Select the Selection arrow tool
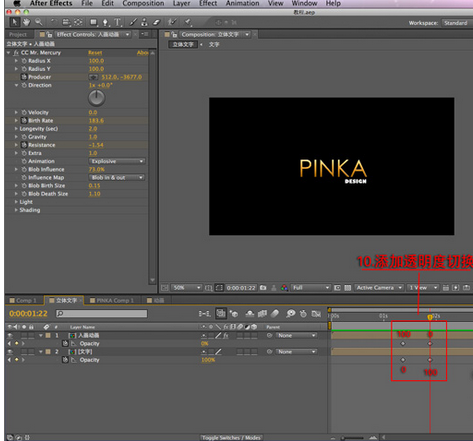Image resolution: width=473 pixels, height=441 pixels. click(x=14, y=22)
